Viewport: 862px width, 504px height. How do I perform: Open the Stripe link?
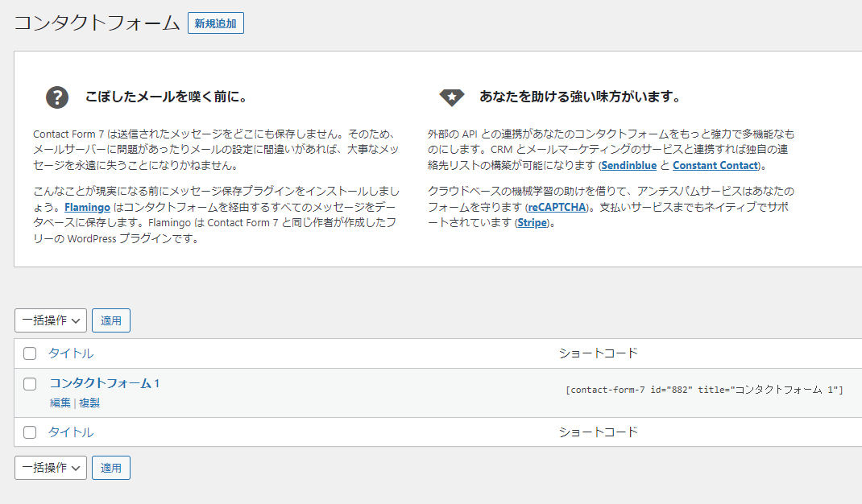(x=532, y=223)
